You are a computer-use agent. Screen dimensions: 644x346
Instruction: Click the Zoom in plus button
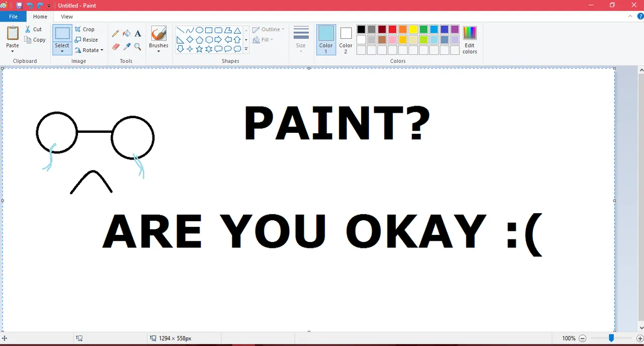[x=640, y=338]
